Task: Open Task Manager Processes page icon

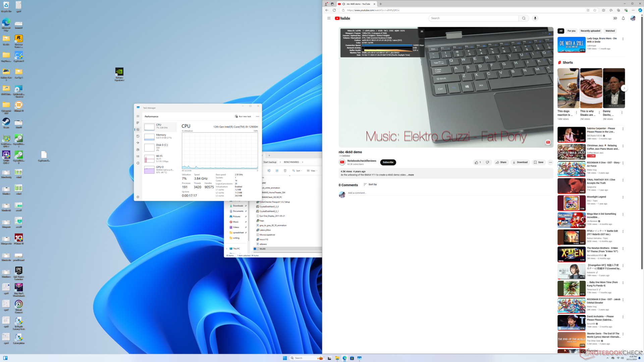Action: pyautogui.click(x=138, y=123)
